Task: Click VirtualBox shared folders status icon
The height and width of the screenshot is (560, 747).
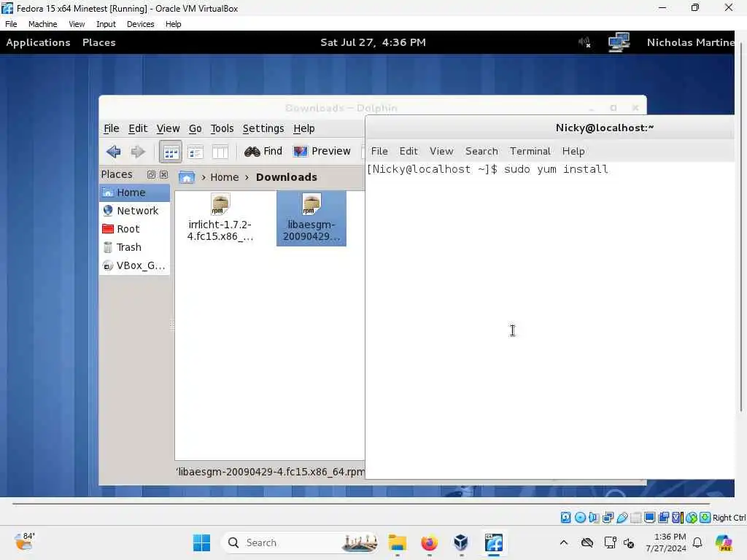Action: (x=635, y=518)
